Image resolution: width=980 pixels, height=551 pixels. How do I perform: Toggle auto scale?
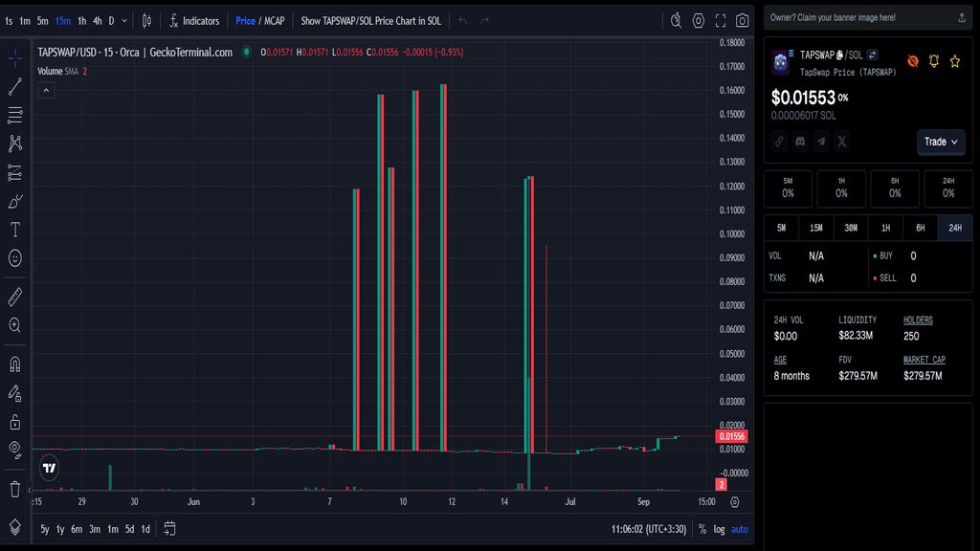(740, 529)
